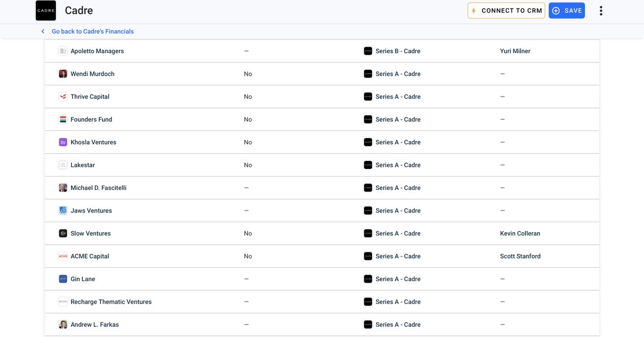This screenshot has height=337, width=644.
Task: Open Yuri Milner's partner profile
Action: (x=515, y=51)
